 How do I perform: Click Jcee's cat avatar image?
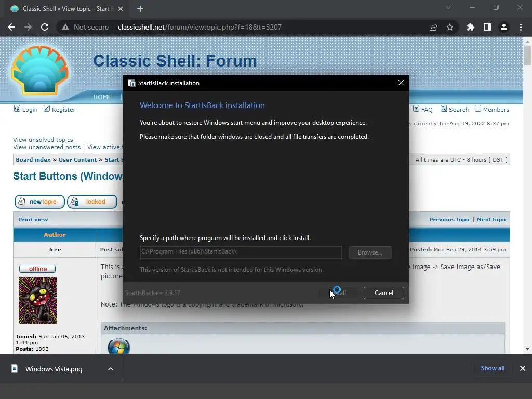pyautogui.click(x=37, y=300)
